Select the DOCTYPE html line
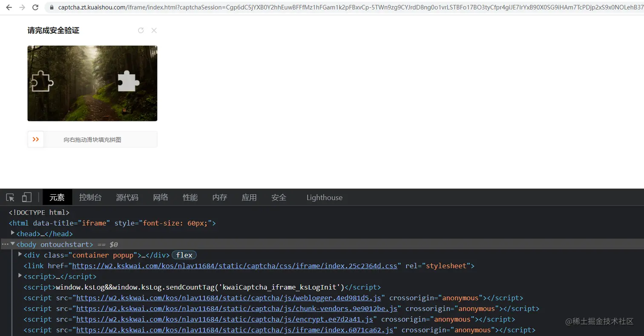 click(x=39, y=212)
